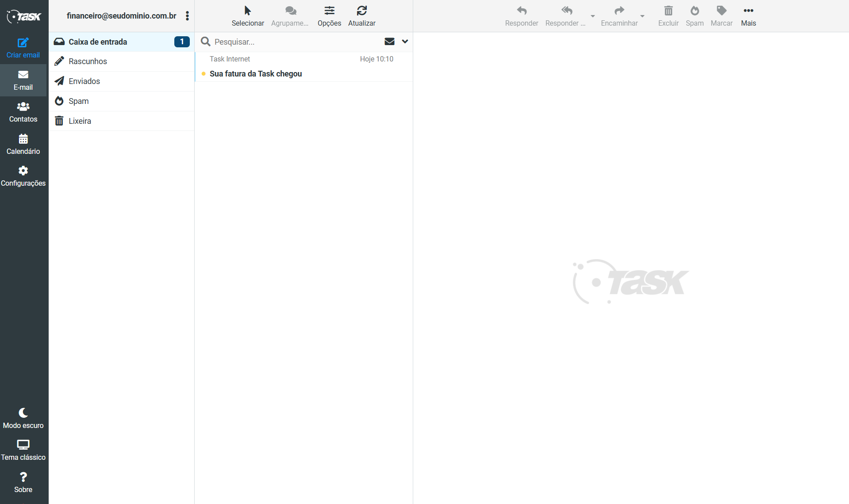The width and height of the screenshot is (849, 504).
Task: Expand the Encaminhar dropdown arrow
Action: point(642,16)
